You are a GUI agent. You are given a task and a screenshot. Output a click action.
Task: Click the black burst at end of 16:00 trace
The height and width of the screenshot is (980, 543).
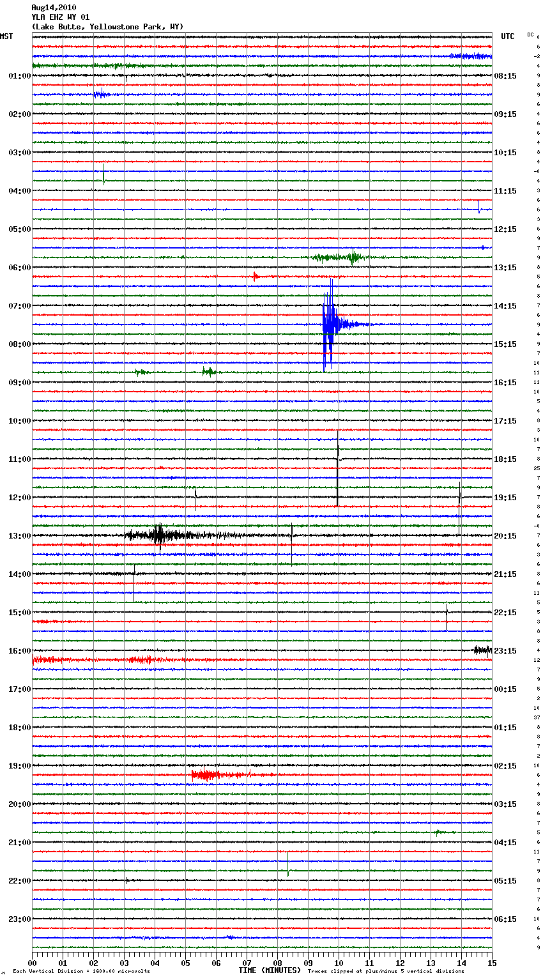click(x=482, y=650)
